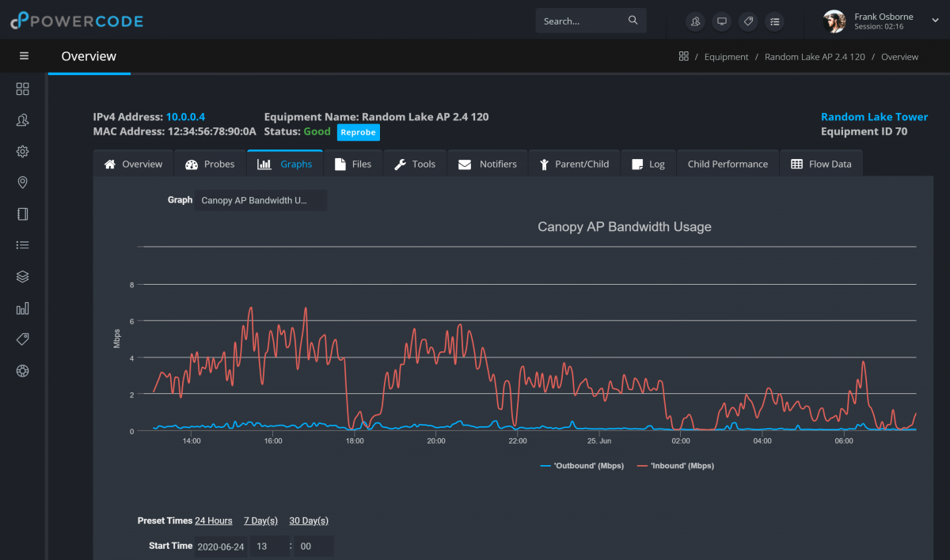Open the monitor icon in the top bar

pyautogui.click(x=721, y=21)
